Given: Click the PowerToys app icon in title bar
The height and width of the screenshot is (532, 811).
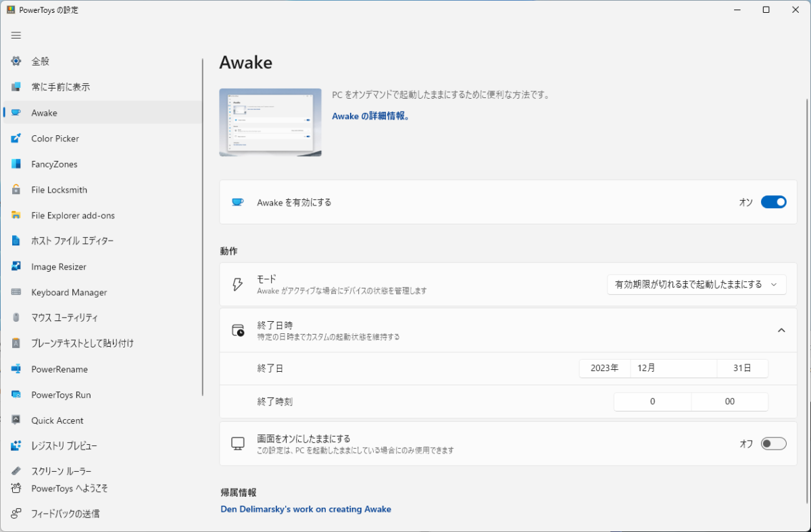Looking at the screenshot, I should 11,10.
